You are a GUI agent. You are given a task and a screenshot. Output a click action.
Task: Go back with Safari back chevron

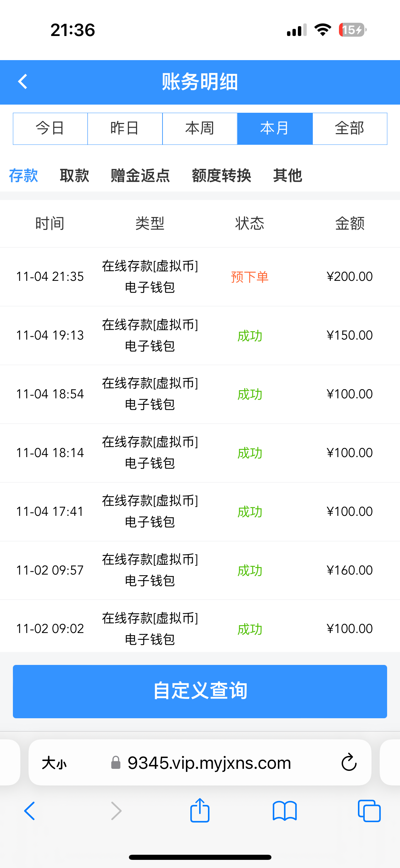coord(30,811)
